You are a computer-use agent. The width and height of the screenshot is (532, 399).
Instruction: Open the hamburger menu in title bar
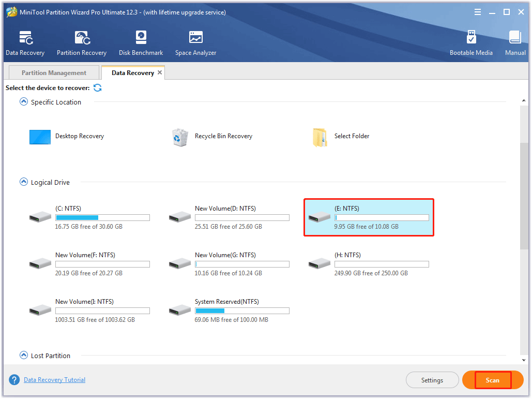pyautogui.click(x=477, y=12)
